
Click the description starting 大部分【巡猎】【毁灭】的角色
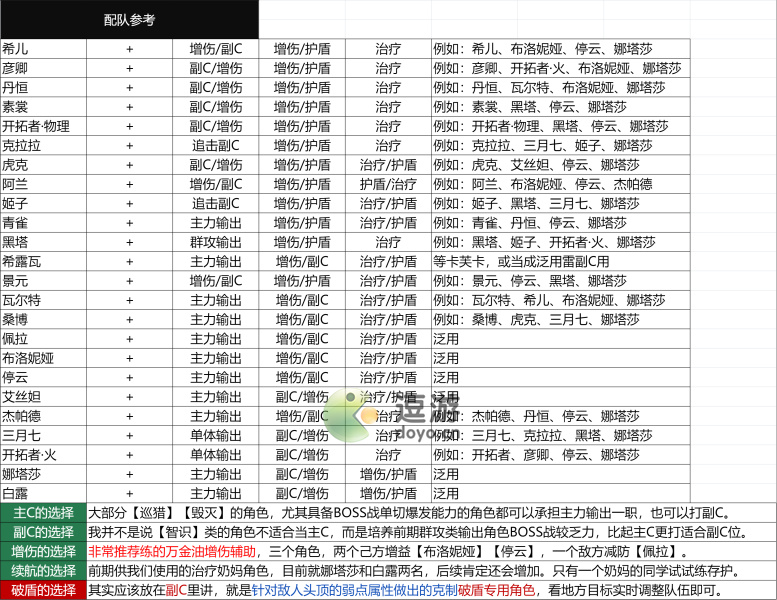click(x=409, y=513)
